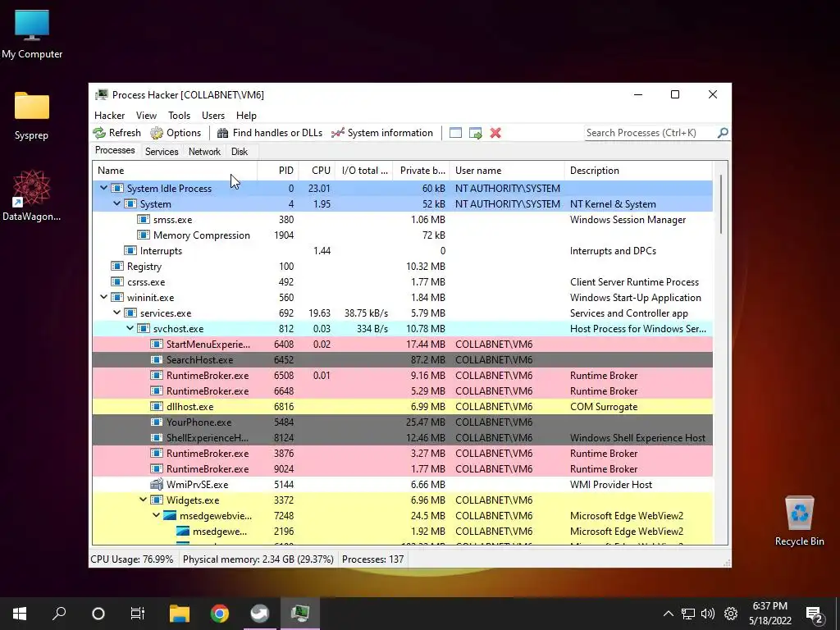Sort by the PID column header

pyautogui.click(x=278, y=171)
